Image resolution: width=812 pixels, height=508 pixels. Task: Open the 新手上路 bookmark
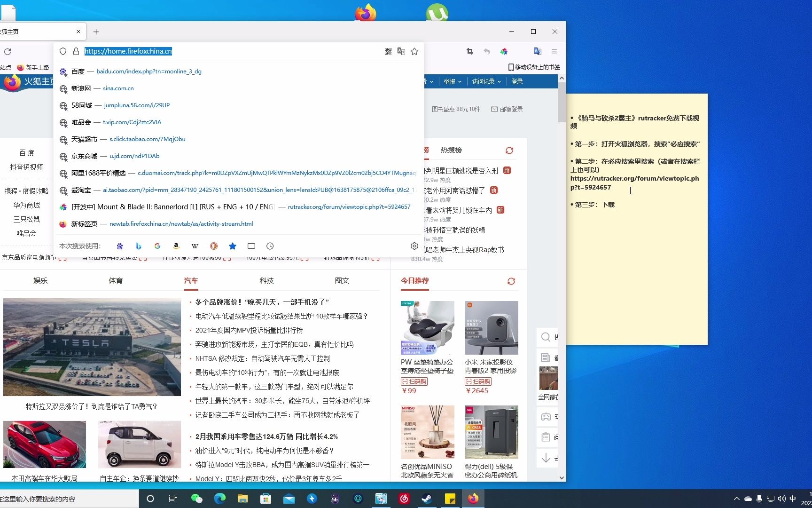click(x=33, y=67)
